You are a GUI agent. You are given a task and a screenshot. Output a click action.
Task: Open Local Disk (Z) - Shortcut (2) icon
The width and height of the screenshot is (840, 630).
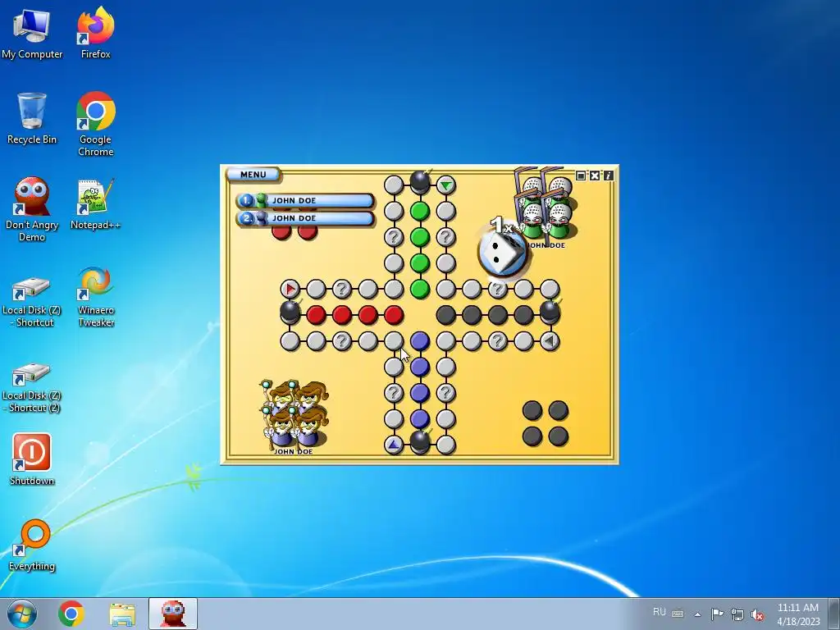point(32,387)
